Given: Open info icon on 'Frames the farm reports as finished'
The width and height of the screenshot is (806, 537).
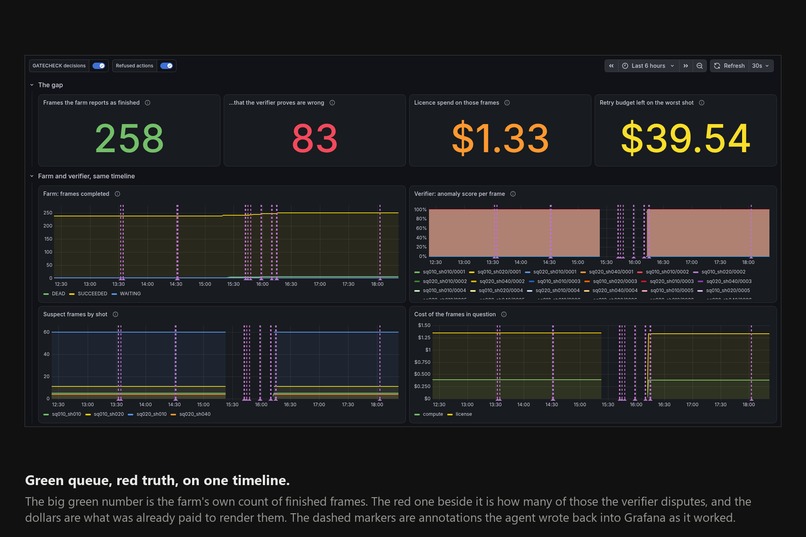Looking at the screenshot, I should 148,103.
